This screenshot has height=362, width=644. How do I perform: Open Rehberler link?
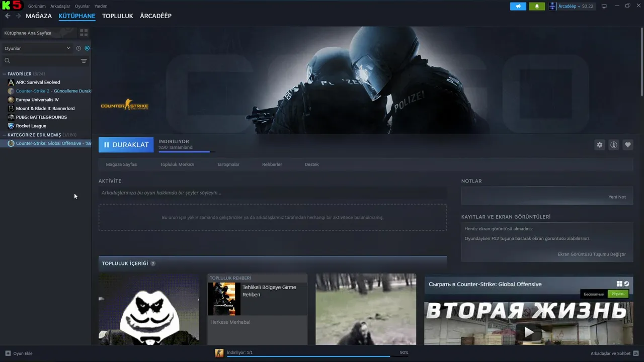(272, 164)
